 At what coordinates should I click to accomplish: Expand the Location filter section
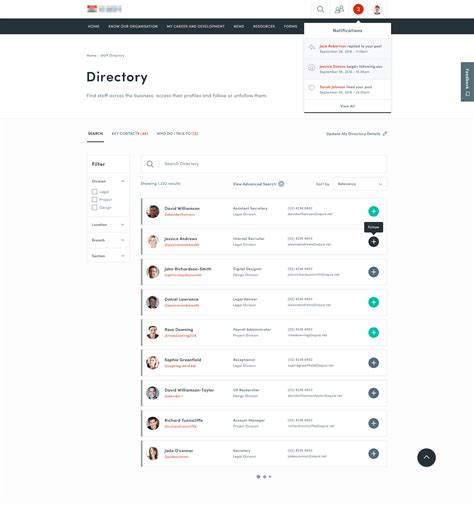pyautogui.click(x=123, y=225)
